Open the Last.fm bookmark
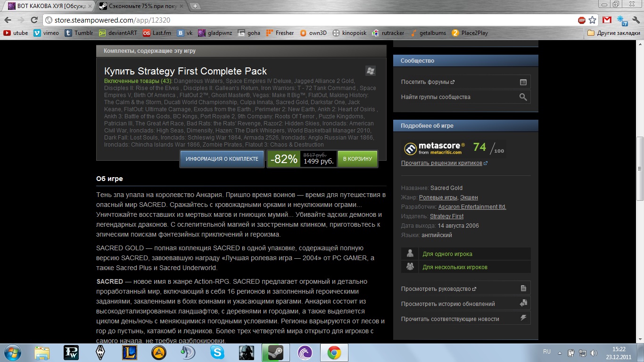Viewport: 644px width, 362px height. coord(157,33)
